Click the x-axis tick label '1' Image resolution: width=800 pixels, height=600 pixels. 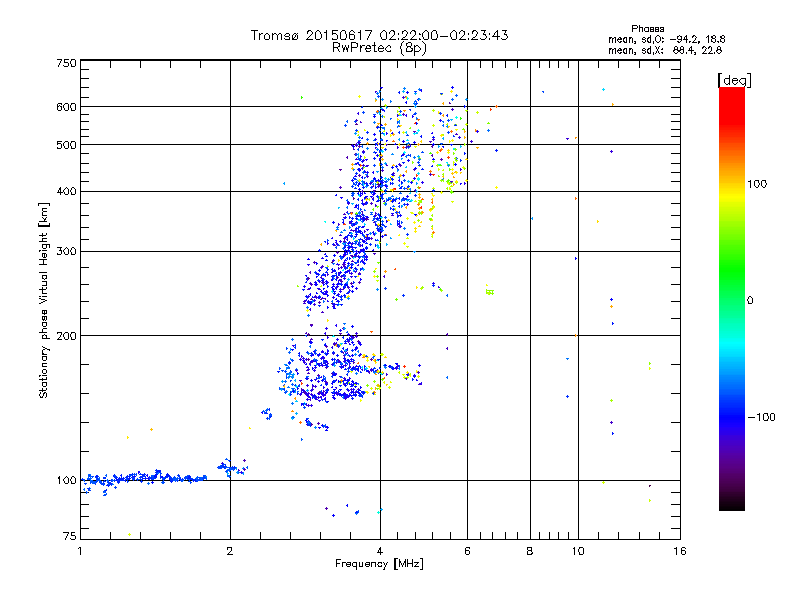(x=80, y=551)
